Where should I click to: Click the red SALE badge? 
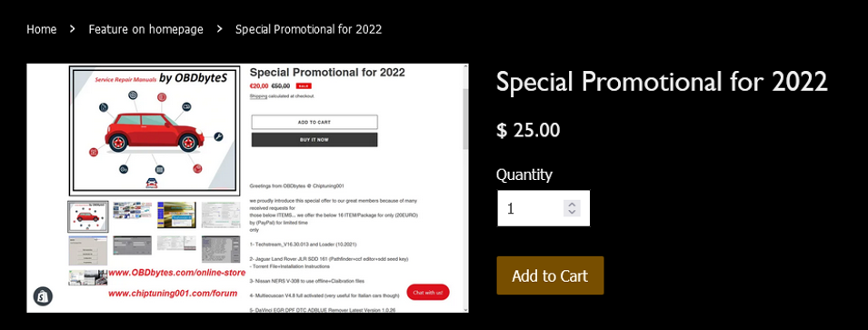click(304, 85)
